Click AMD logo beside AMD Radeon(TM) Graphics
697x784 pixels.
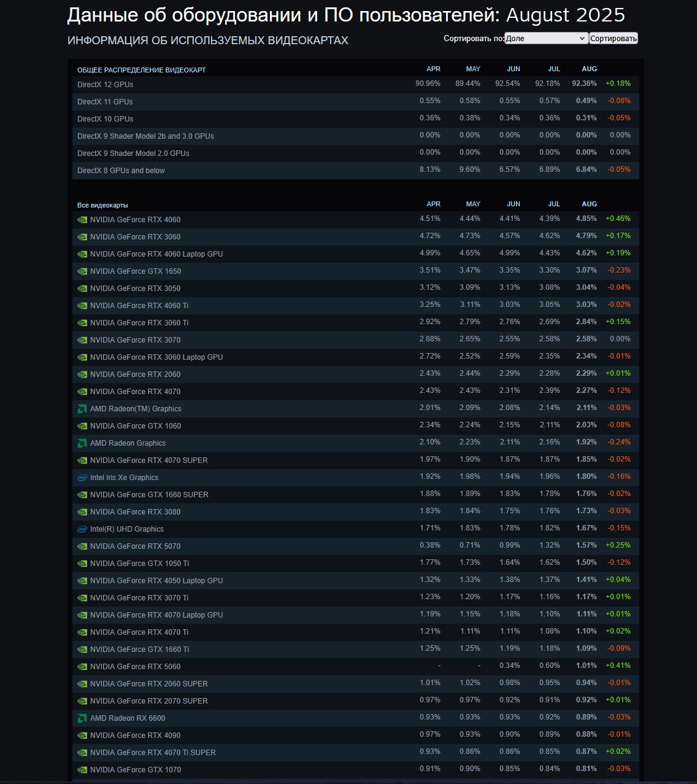[x=82, y=408]
